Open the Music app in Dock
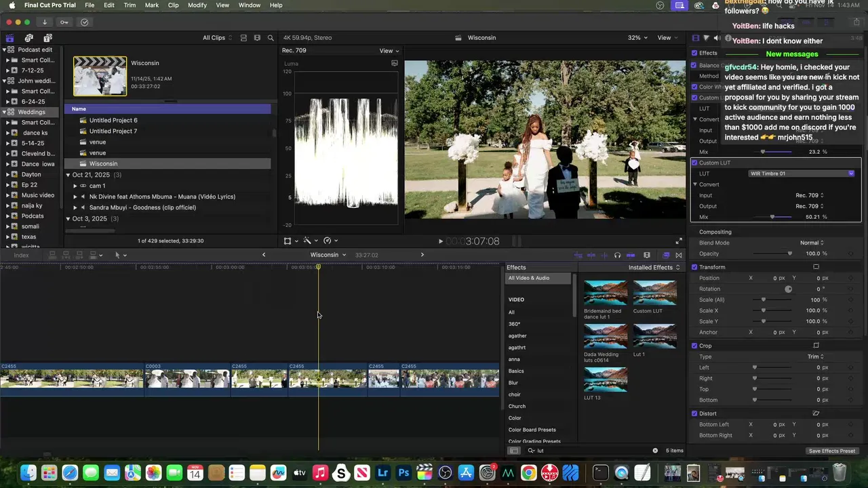Screen dimensions: 868x488 click(321, 472)
